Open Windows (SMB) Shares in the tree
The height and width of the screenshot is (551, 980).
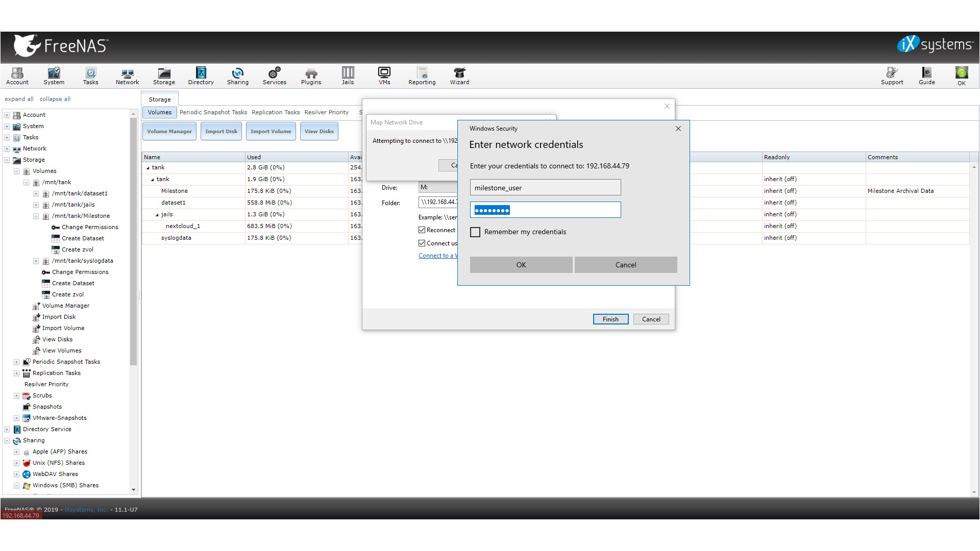pos(65,485)
